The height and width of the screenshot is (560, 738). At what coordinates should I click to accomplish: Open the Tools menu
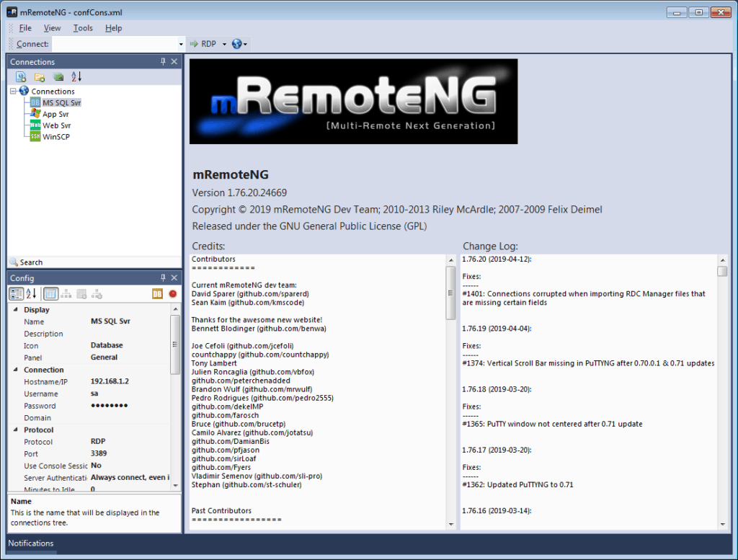click(x=83, y=28)
